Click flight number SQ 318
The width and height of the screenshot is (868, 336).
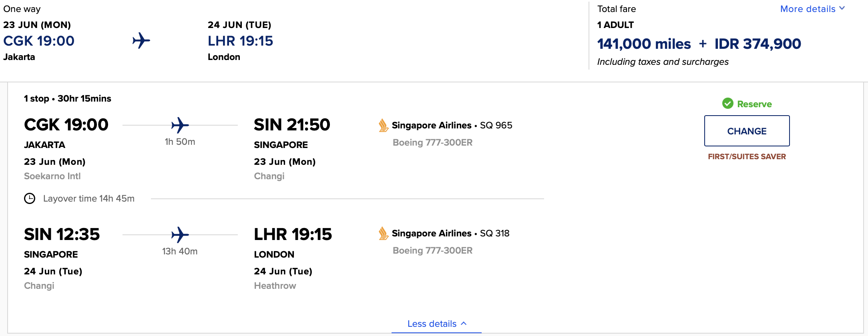(494, 233)
